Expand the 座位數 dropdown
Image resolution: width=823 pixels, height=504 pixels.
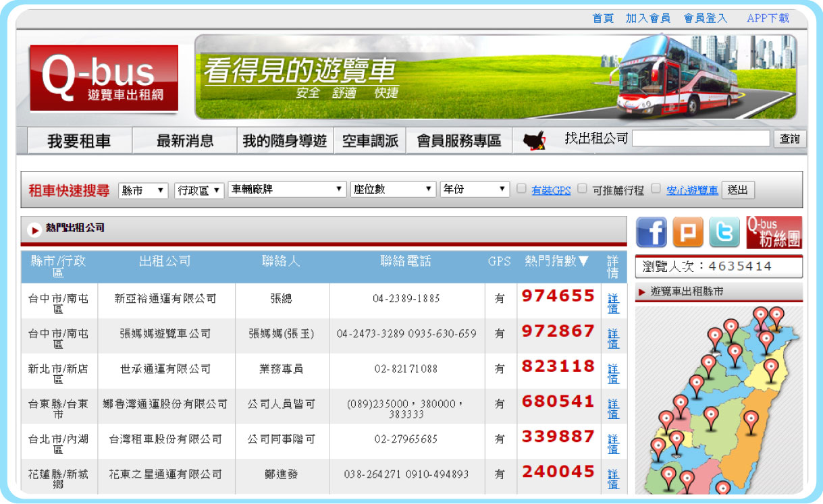click(394, 190)
